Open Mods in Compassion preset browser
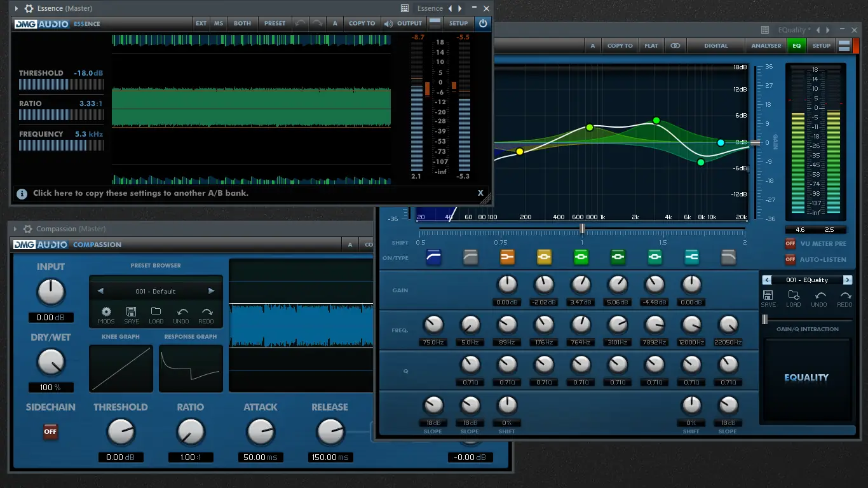The height and width of the screenshot is (488, 868). point(106,315)
